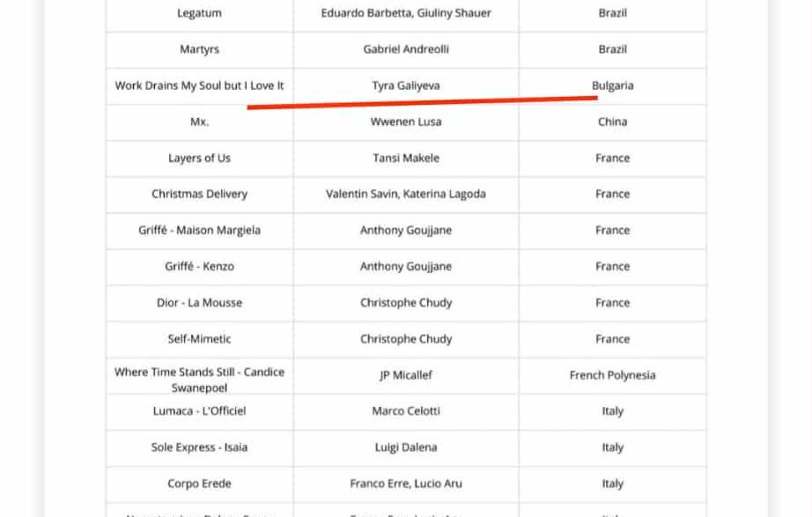Select "Work Drains My Soul but I Love It"
Image resolution: width=812 pixels, height=517 pixels.
[x=199, y=85]
